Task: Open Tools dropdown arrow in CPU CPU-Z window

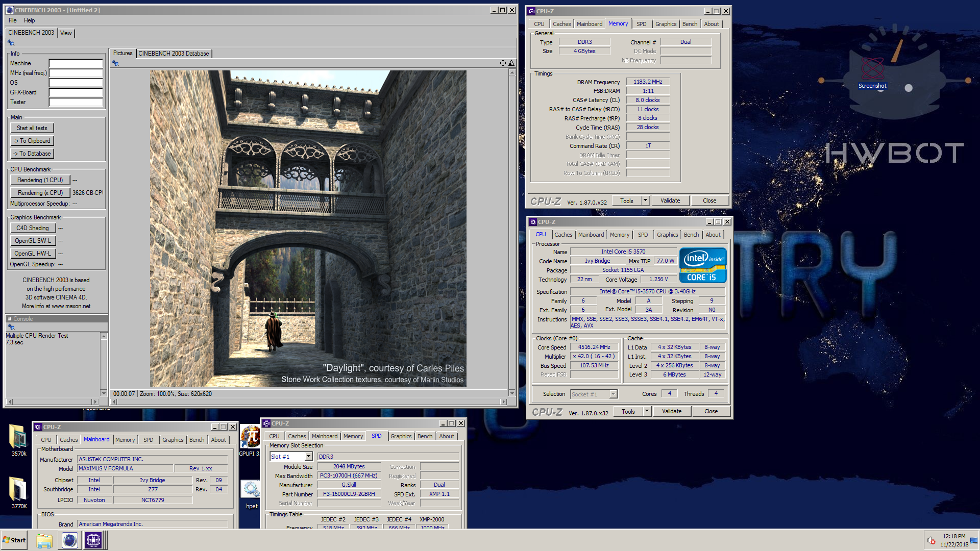Action: [x=647, y=411]
